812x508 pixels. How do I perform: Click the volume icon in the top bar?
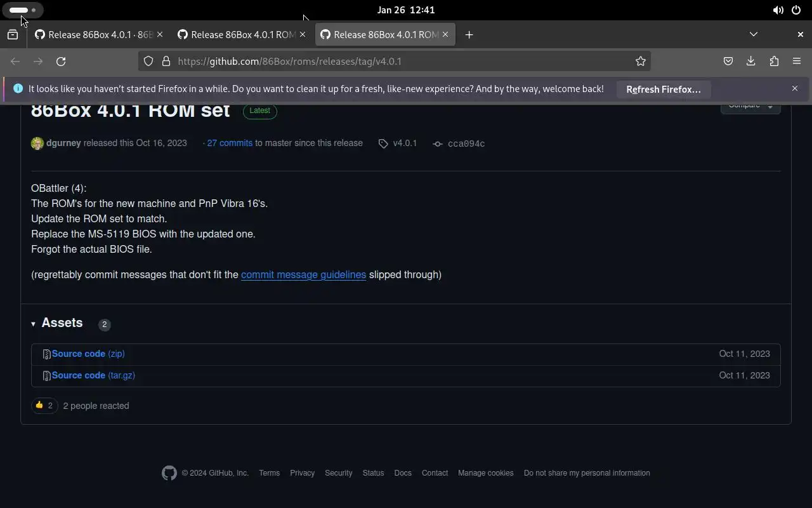(x=778, y=10)
